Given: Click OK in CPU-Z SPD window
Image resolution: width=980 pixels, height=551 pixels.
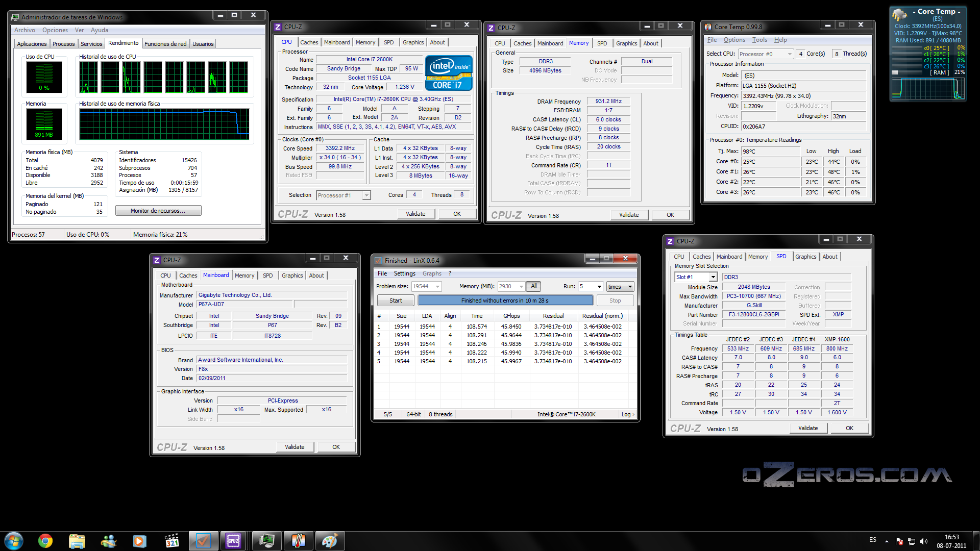Looking at the screenshot, I should tap(849, 428).
